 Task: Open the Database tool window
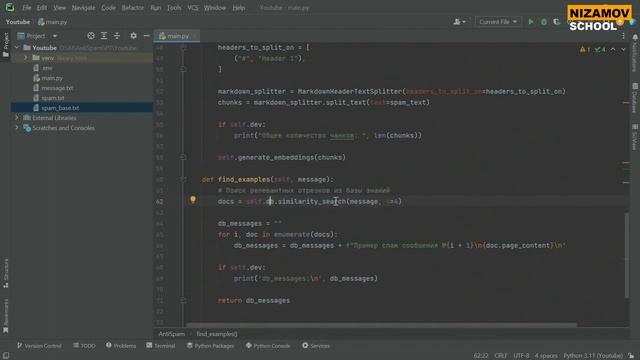[x=635, y=98]
